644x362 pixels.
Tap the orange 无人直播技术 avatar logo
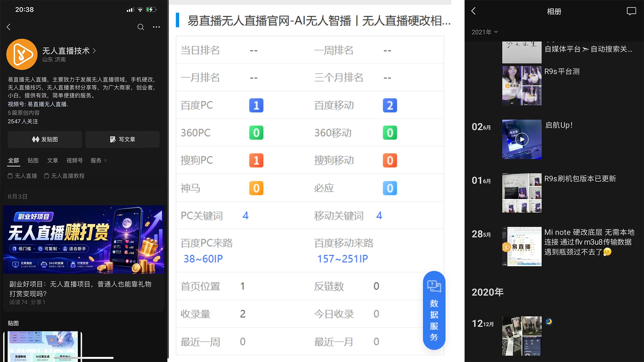pyautogui.click(x=22, y=54)
